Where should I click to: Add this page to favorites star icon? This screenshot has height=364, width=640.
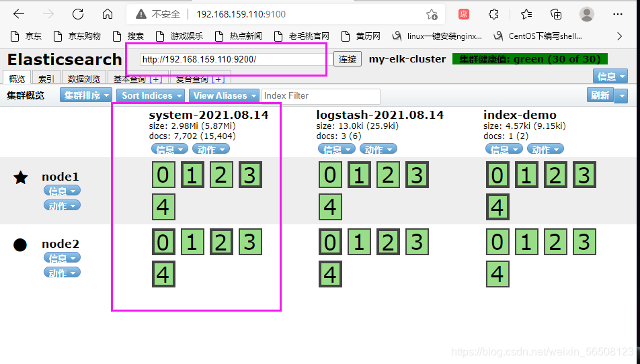click(x=432, y=14)
